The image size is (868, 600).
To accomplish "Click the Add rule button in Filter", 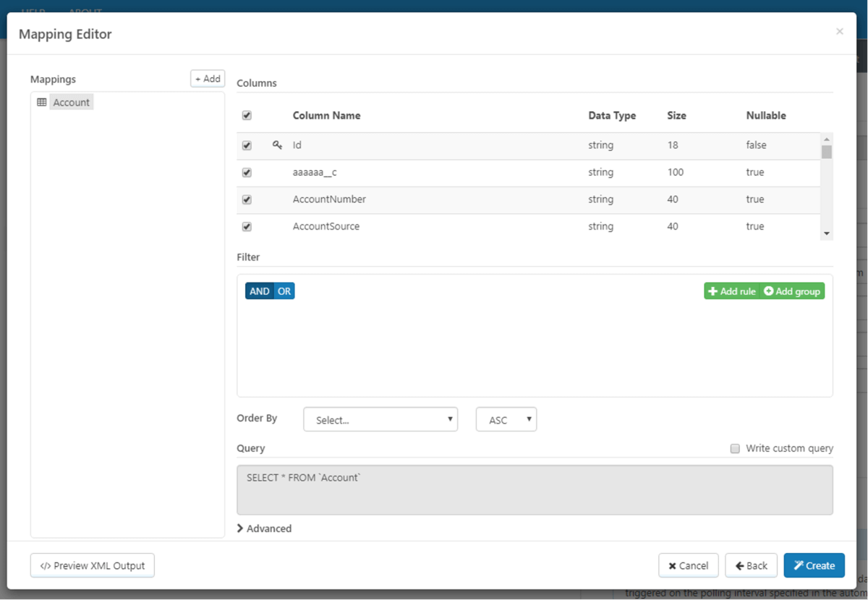I will coord(732,291).
